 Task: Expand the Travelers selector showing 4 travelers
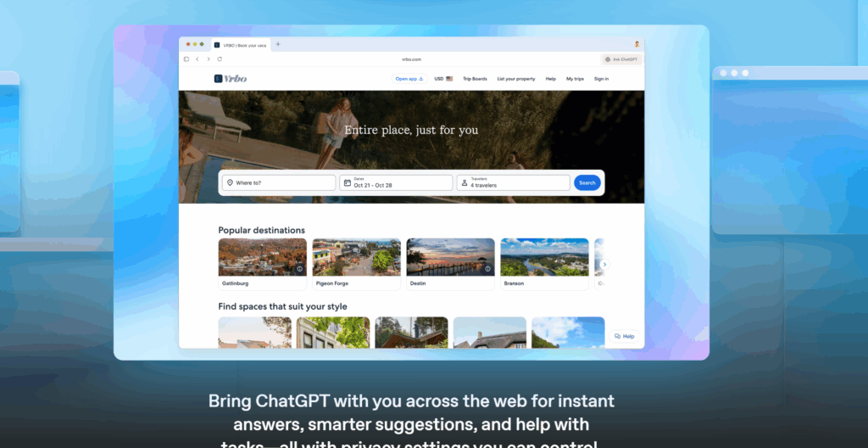coord(513,183)
